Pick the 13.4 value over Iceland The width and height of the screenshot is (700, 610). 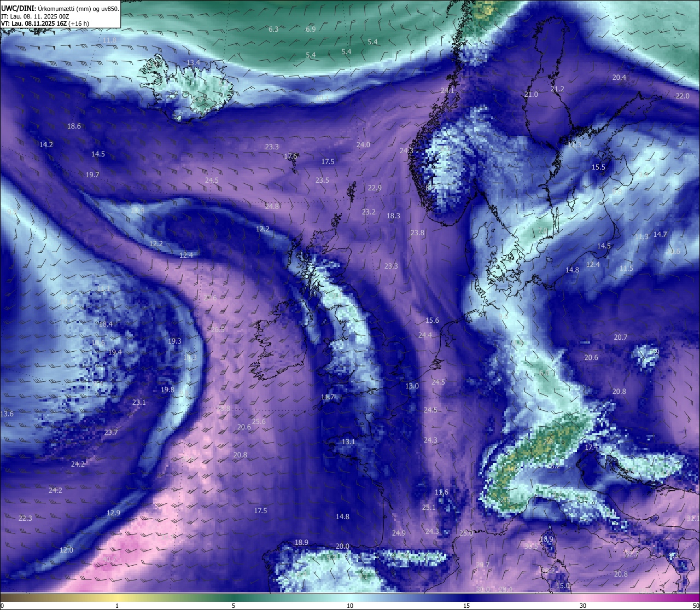193,63
